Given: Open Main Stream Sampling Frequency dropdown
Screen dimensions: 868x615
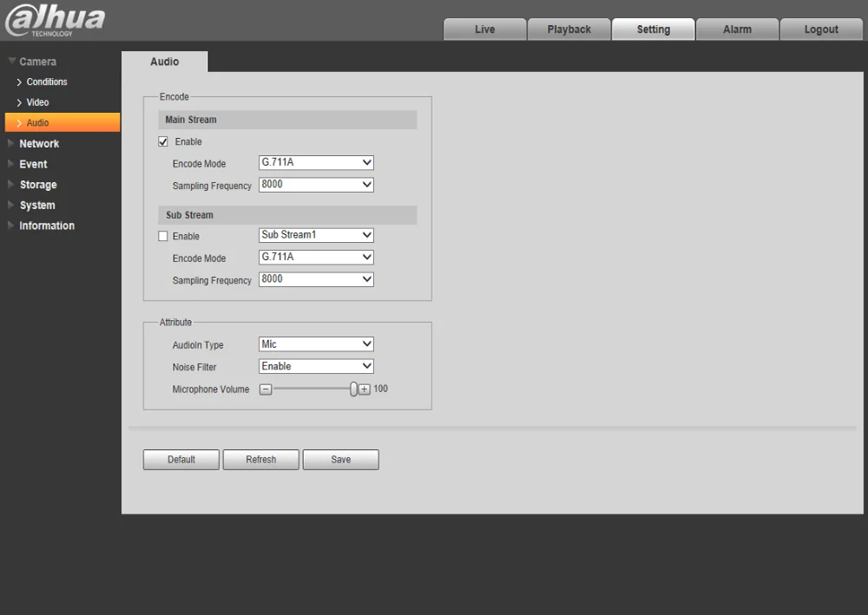Looking at the screenshot, I should 316,185.
